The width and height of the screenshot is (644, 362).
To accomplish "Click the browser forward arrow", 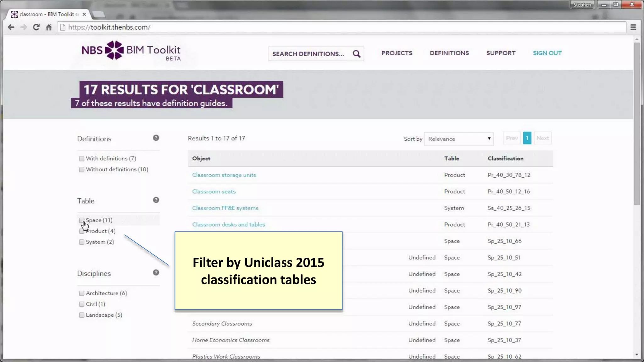I will [x=24, y=27].
